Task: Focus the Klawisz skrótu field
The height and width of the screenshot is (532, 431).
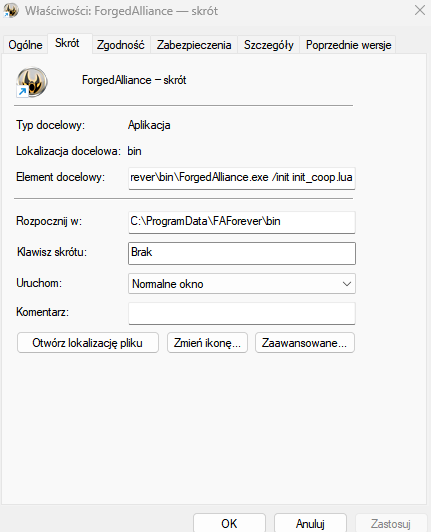Action: 242,253
